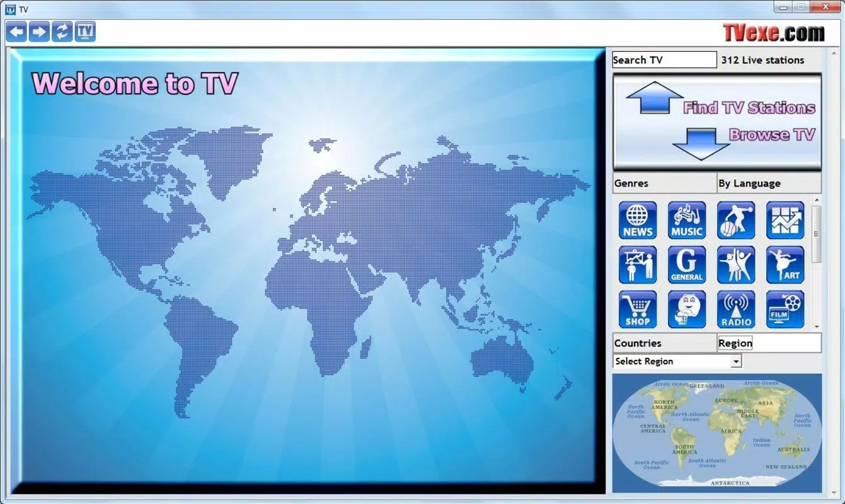Click the small region world map thumbnail

click(717, 433)
